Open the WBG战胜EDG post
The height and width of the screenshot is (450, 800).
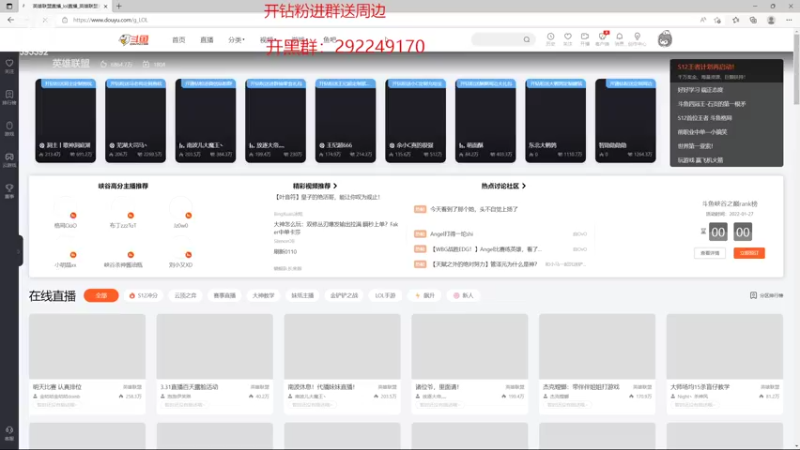pos(486,249)
